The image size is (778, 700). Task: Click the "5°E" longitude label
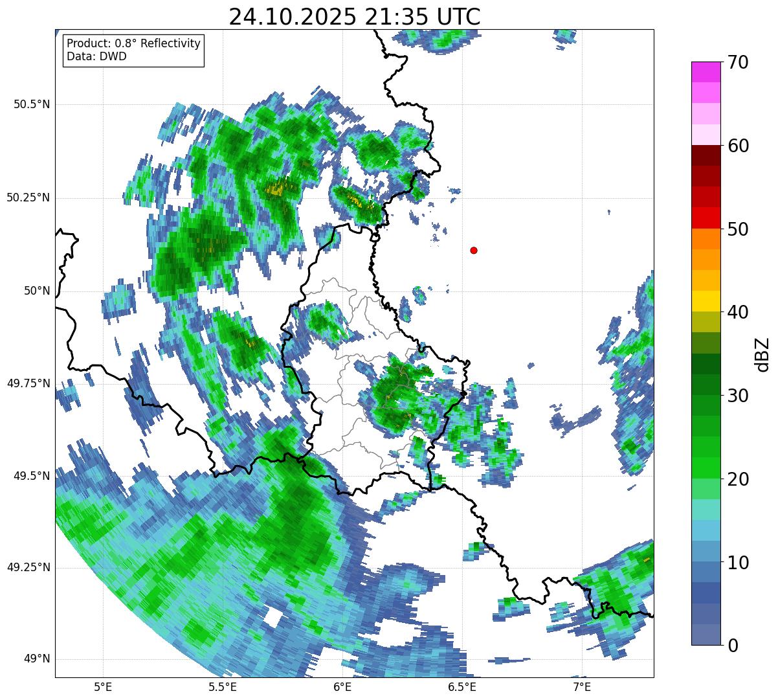103,687
